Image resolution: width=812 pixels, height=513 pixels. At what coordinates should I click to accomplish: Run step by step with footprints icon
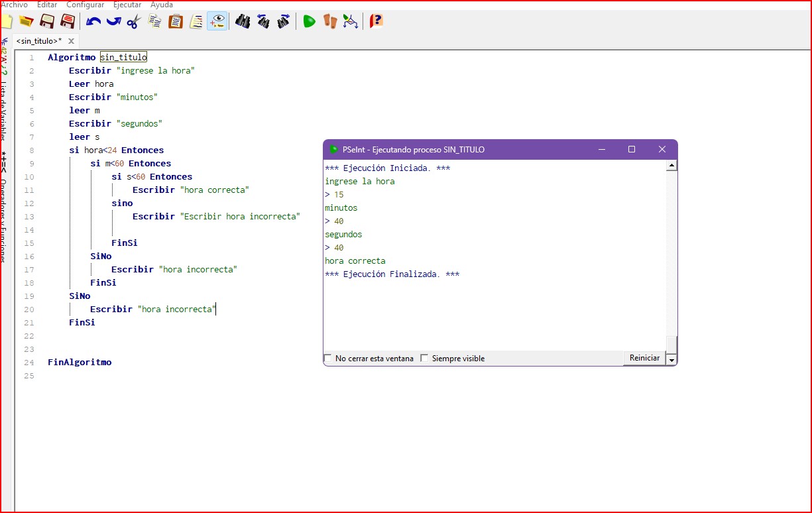pos(330,21)
